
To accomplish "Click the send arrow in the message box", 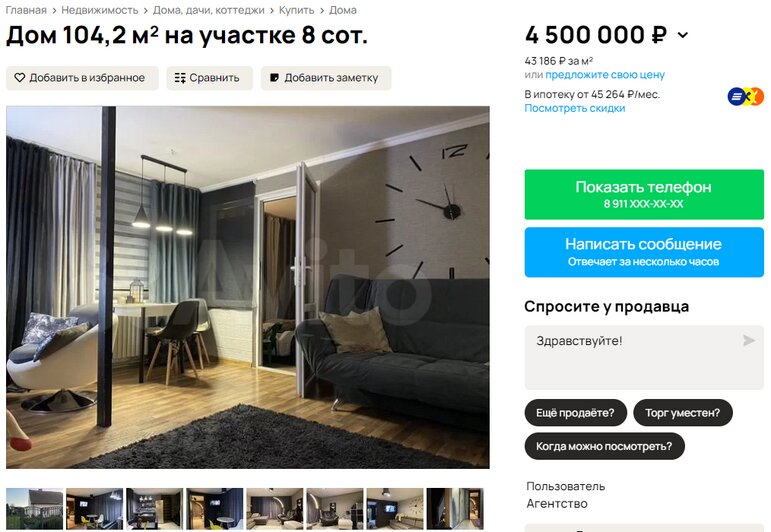I will [x=748, y=340].
